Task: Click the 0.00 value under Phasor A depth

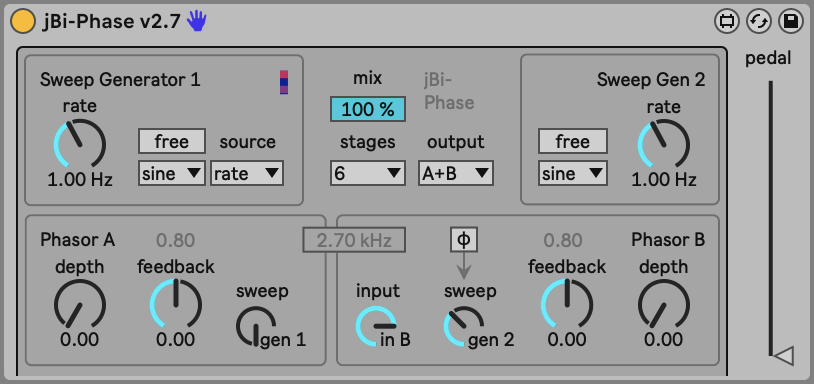Action: click(79, 340)
